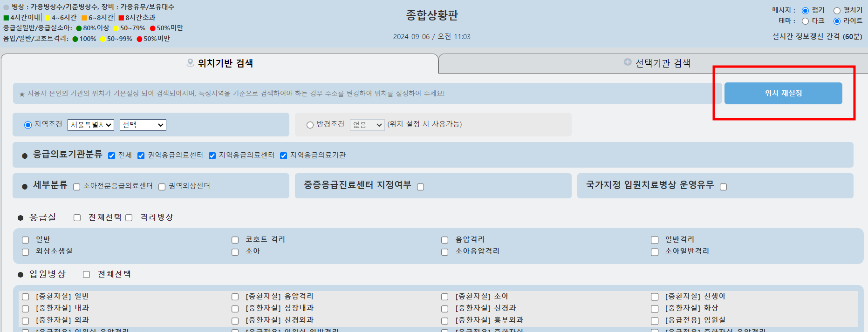
Task: Check 외상소생실 checkbox
Action: (x=26, y=252)
